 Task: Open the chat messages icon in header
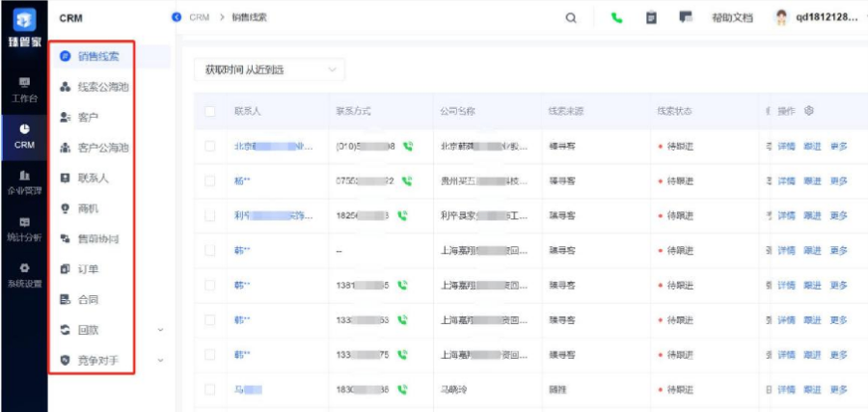(686, 18)
